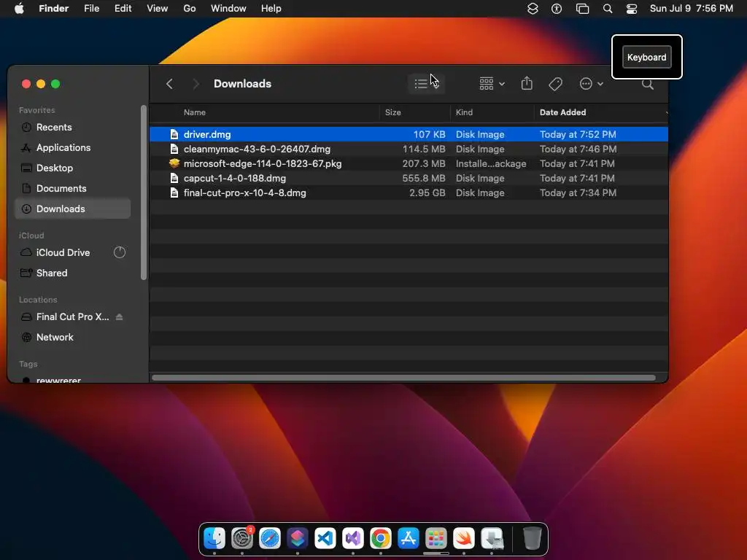
Task: Open Network in the sidebar
Action: pyautogui.click(x=72, y=337)
